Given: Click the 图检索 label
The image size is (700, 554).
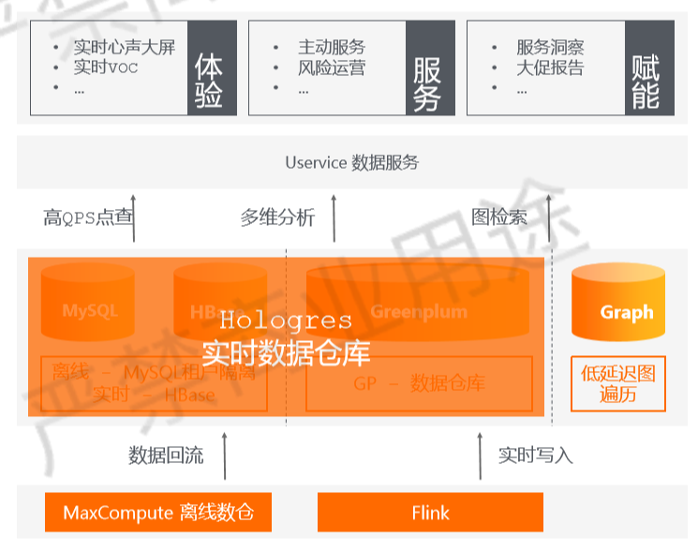Looking at the screenshot, I should click(499, 217).
